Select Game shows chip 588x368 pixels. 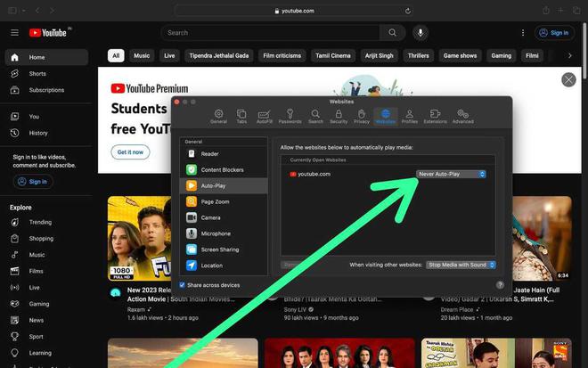tap(460, 55)
